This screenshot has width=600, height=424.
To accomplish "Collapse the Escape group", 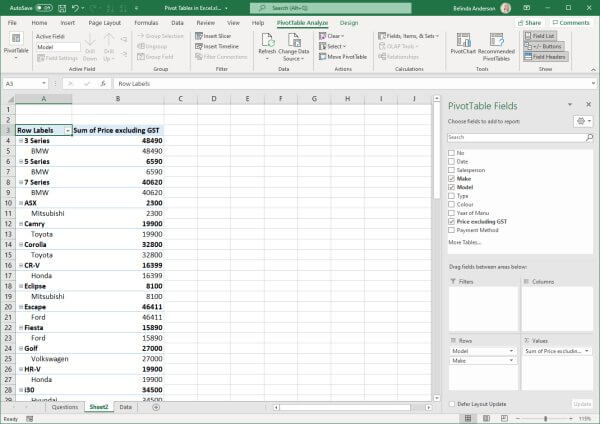I will 21,307.
